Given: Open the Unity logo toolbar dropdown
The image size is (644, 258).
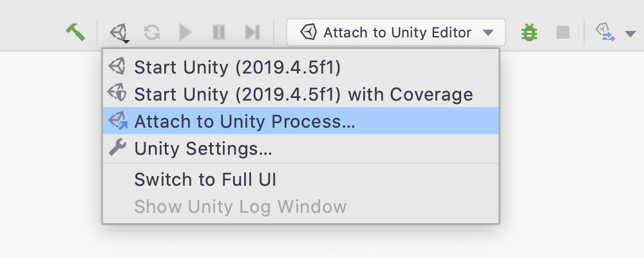Looking at the screenshot, I should click(120, 32).
